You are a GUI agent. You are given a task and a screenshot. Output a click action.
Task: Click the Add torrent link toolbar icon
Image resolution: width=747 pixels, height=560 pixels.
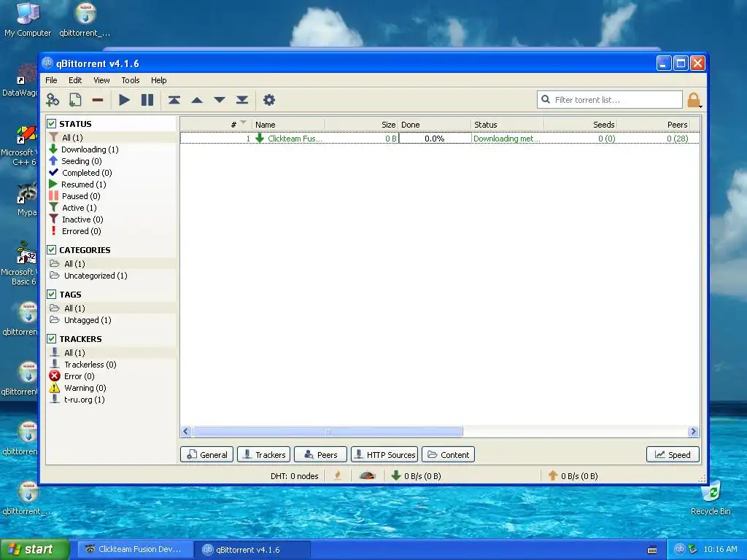tap(53, 100)
